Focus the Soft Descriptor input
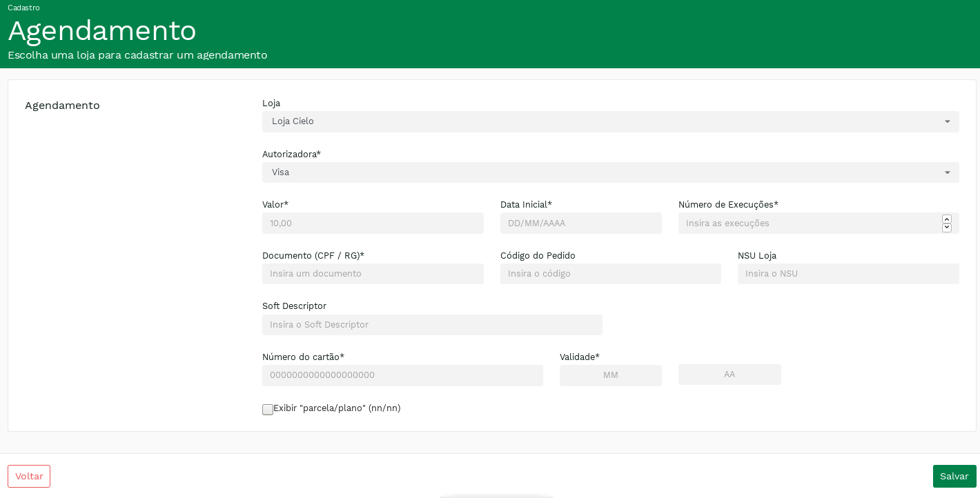980x498 pixels. coord(432,325)
